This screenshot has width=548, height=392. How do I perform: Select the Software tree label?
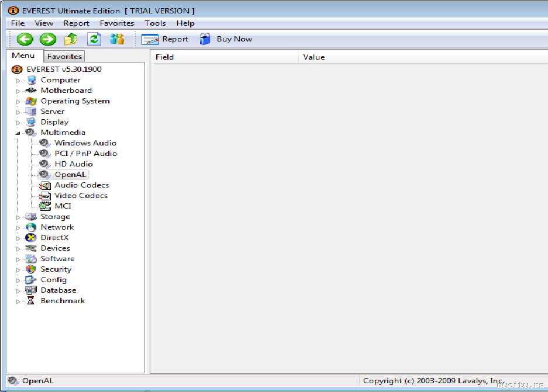[x=57, y=259]
